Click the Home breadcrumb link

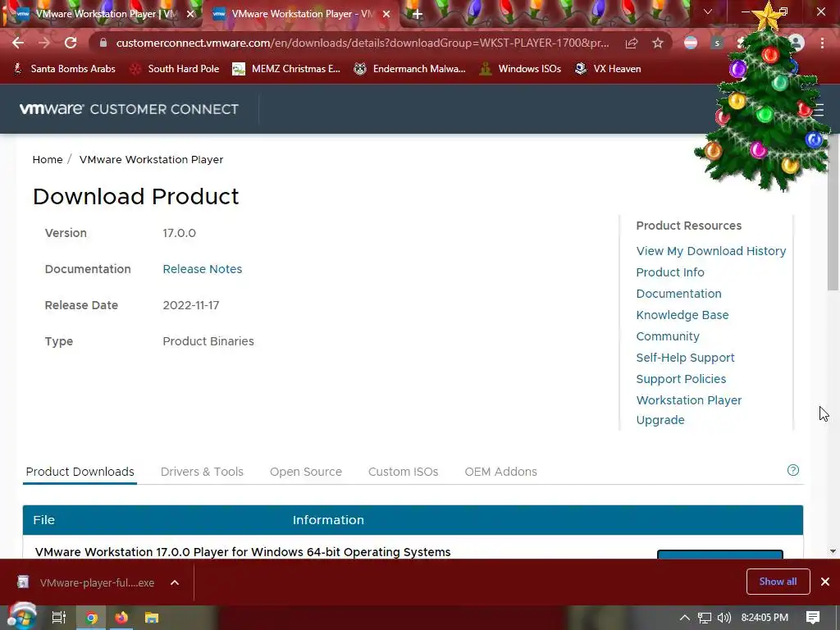tap(47, 160)
